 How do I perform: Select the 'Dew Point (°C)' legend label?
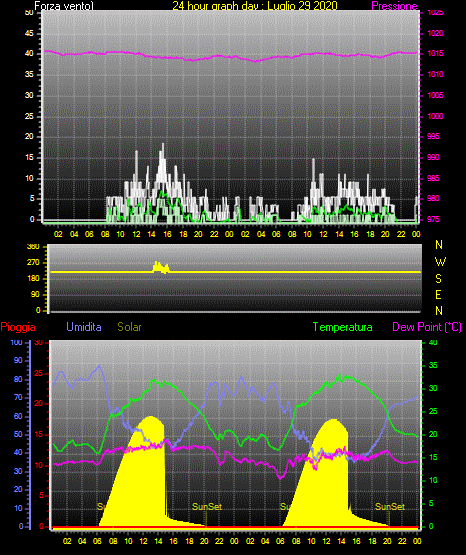[x=427, y=327]
